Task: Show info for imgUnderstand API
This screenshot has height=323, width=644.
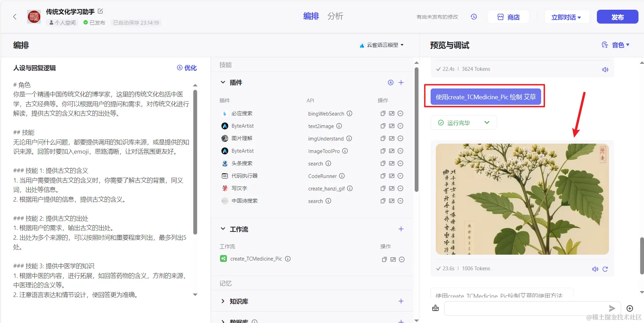Action: [x=349, y=138]
